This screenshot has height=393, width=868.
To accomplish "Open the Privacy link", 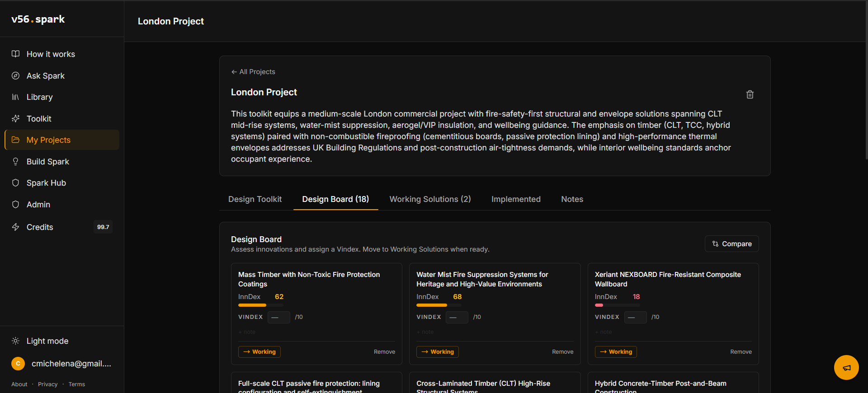I will (48, 384).
